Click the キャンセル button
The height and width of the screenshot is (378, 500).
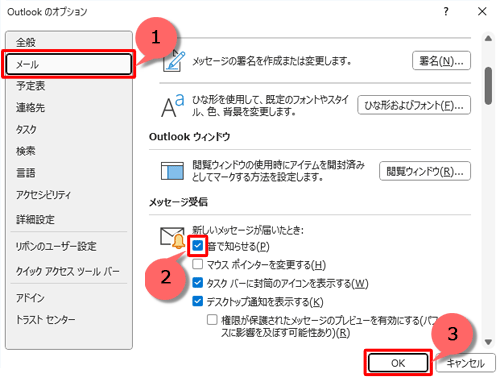pyautogui.click(x=466, y=363)
